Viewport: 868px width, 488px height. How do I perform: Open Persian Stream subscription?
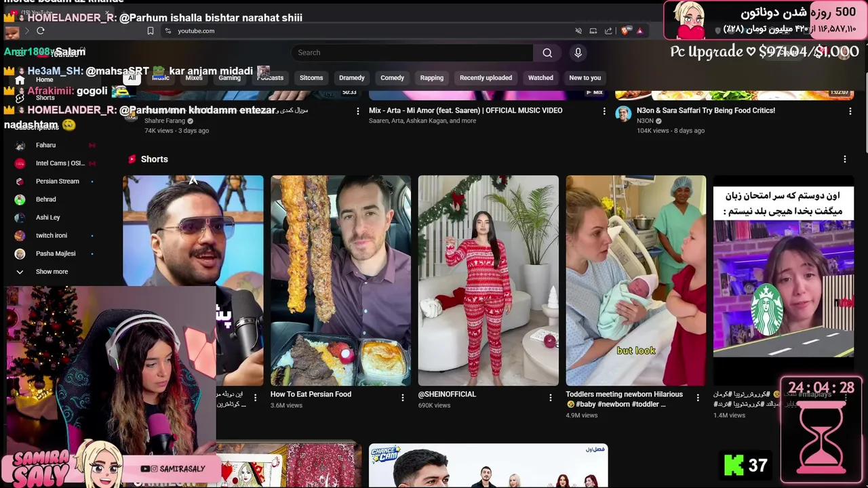pos(56,182)
